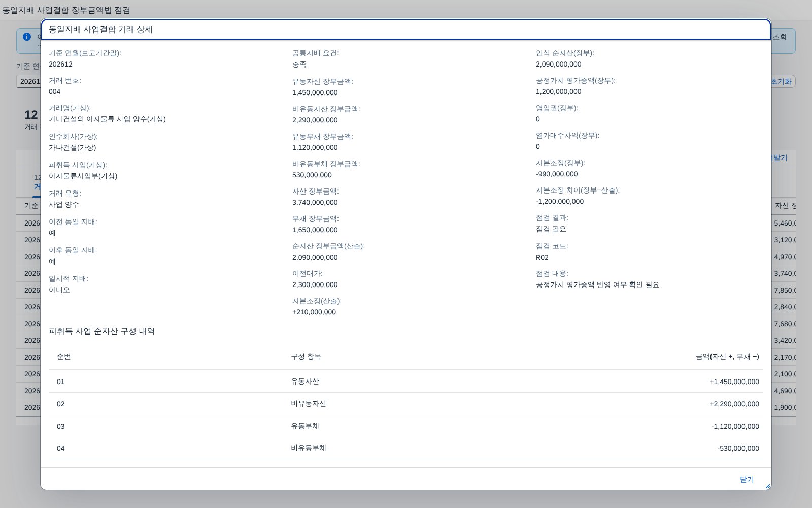Select row 02 비유동자산 in the table
This screenshot has height=508, width=812.
click(x=406, y=404)
